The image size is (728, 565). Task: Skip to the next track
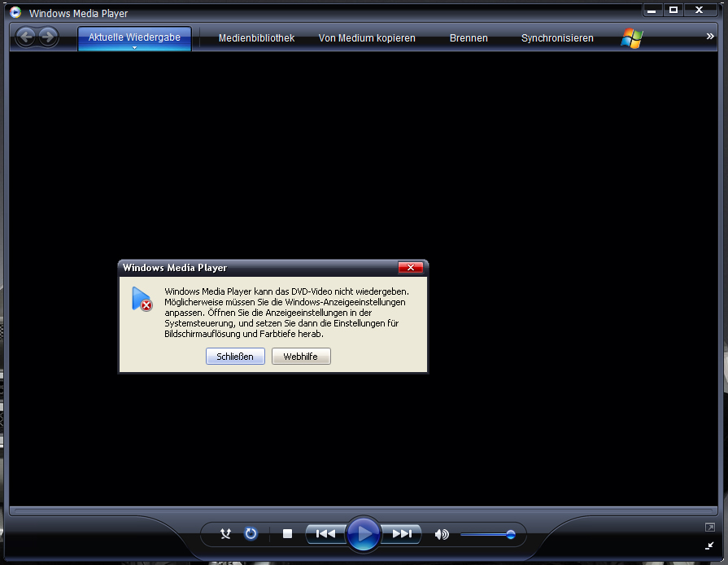point(401,534)
